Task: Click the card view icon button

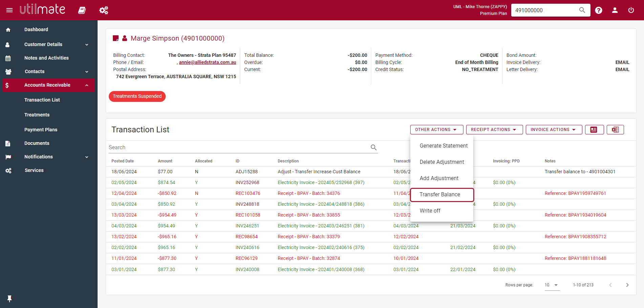Action: [x=594, y=130]
